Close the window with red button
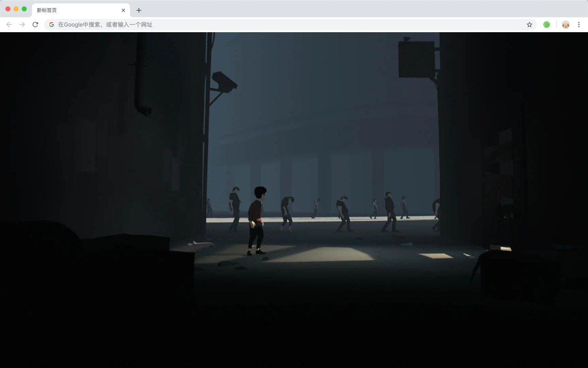 coord(8,9)
